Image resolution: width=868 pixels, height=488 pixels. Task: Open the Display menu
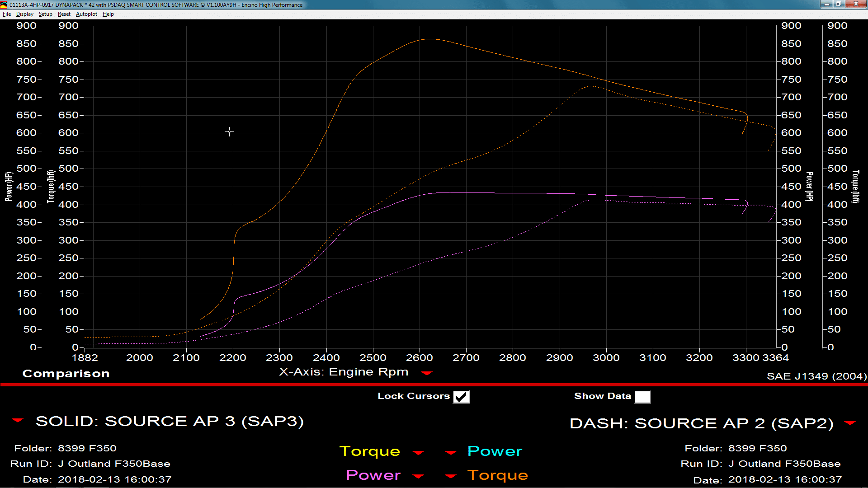pos(24,14)
